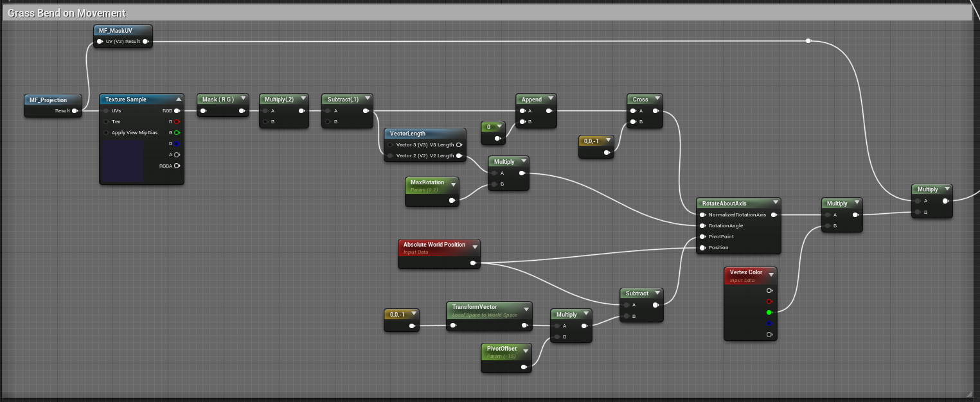Click the horizontal scrollbar at the bottom

[488, 399]
